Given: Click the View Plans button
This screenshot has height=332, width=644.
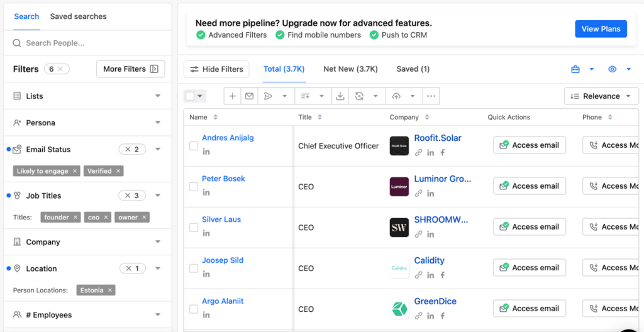Looking at the screenshot, I should (x=601, y=29).
